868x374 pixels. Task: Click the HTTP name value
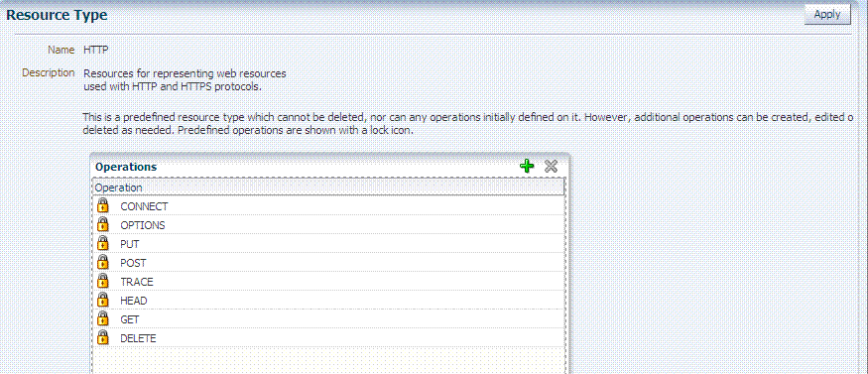click(96, 50)
